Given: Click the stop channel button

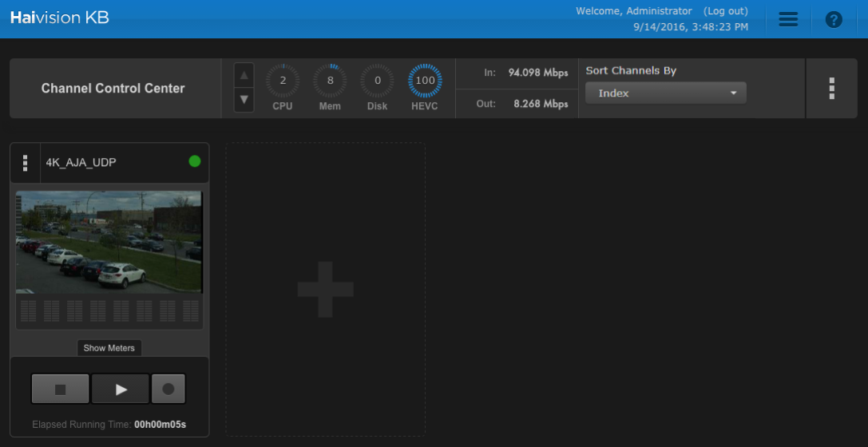Looking at the screenshot, I should point(60,390).
